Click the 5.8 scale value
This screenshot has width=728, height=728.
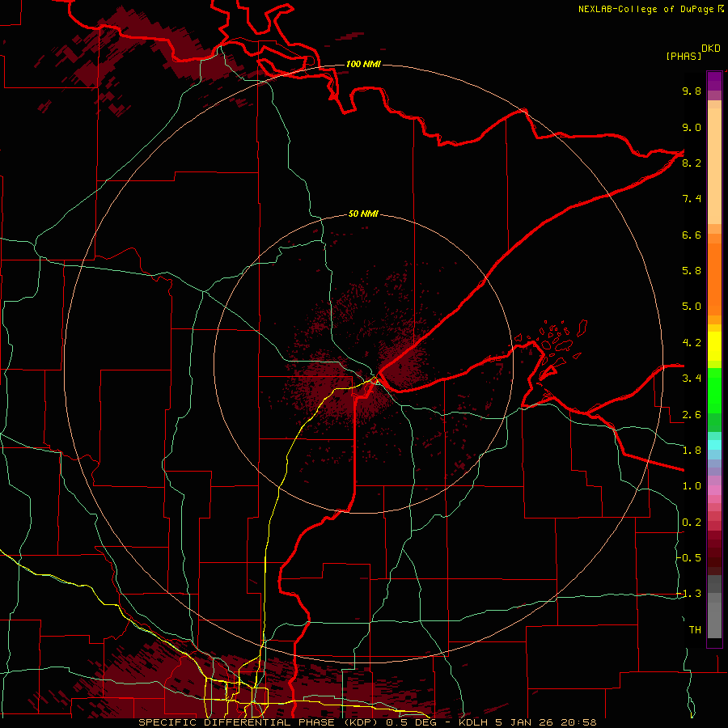tap(692, 271)
